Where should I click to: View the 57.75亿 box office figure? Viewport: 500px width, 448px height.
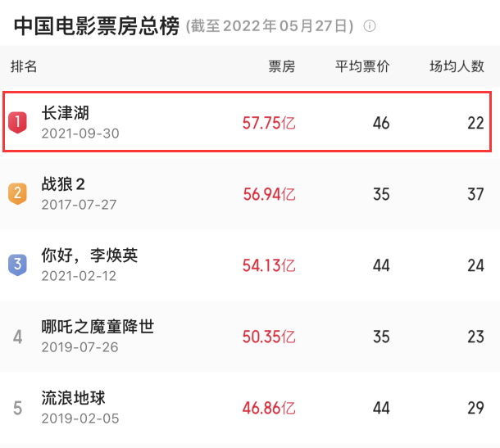[269, 123]
